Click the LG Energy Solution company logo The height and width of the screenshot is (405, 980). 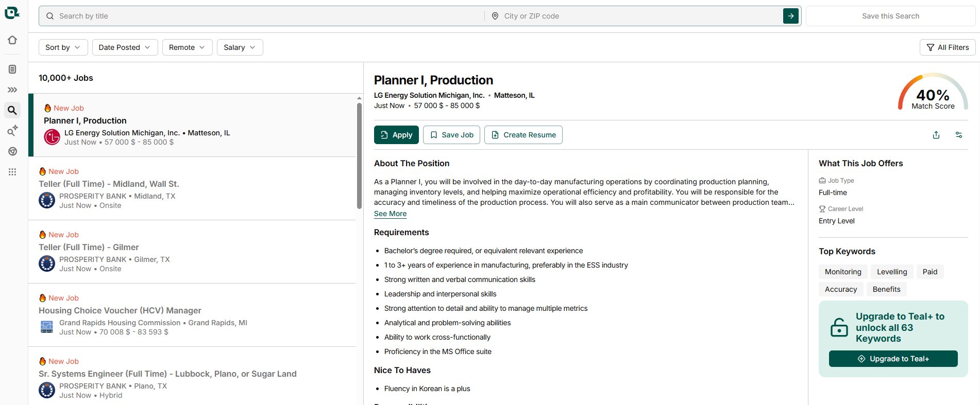(x=52, y=137)
